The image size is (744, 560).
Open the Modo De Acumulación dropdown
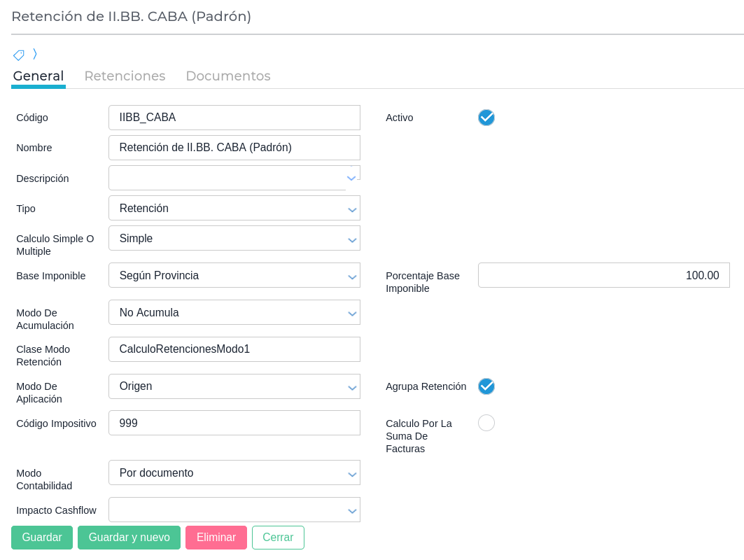234,313
